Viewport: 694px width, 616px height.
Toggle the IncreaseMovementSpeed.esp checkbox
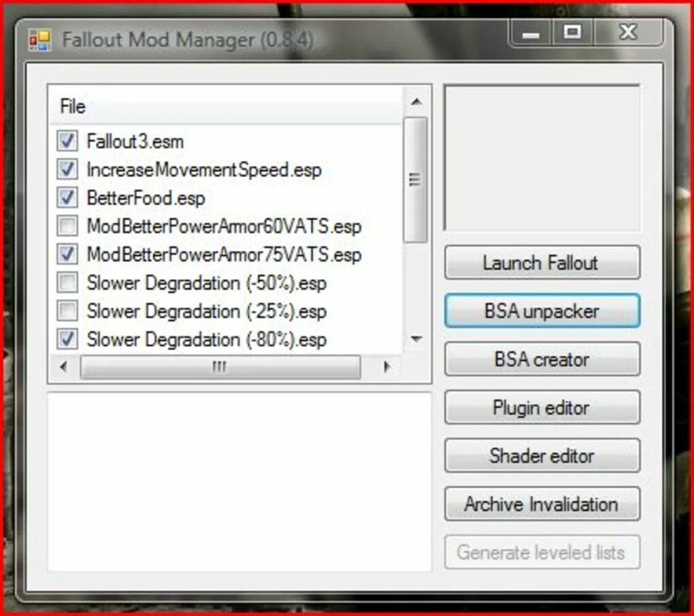click(67, 169)
